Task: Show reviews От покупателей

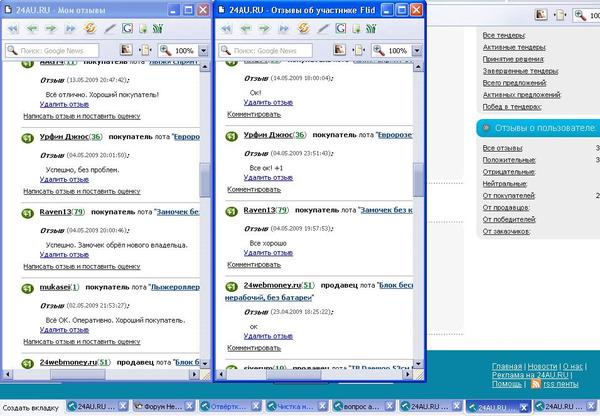Action: pos(509,196)
